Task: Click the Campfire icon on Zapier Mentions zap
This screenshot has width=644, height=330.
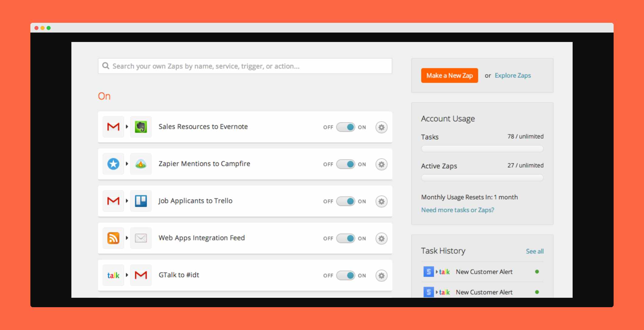Action: click(141, 163)
